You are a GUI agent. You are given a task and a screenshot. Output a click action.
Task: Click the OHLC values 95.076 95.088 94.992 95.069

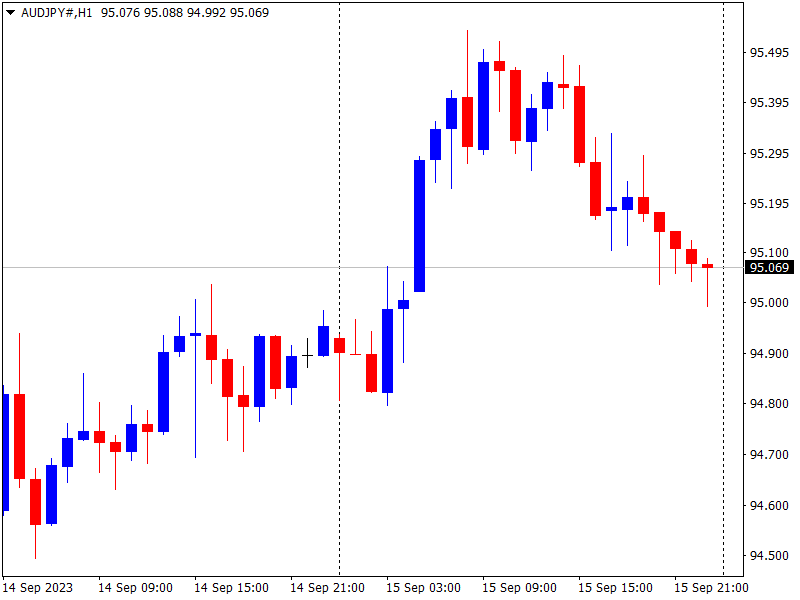(185, 13)
